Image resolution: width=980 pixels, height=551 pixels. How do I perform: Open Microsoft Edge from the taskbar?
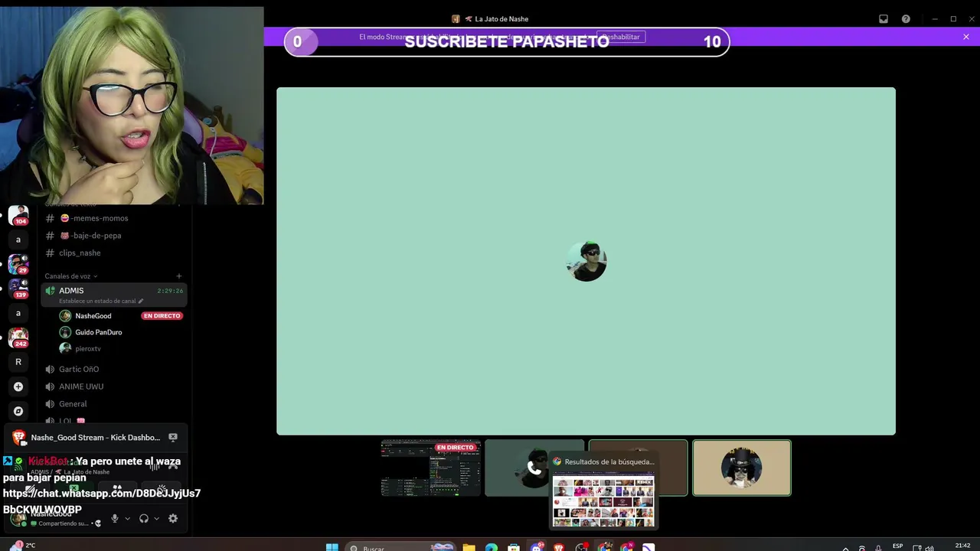[492, 547]
